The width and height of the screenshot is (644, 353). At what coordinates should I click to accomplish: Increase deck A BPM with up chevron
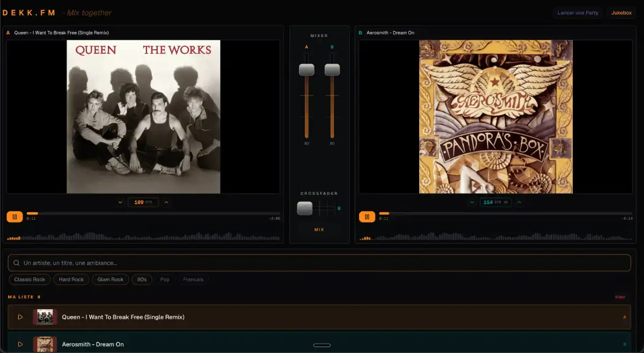[x=166, y=202]
